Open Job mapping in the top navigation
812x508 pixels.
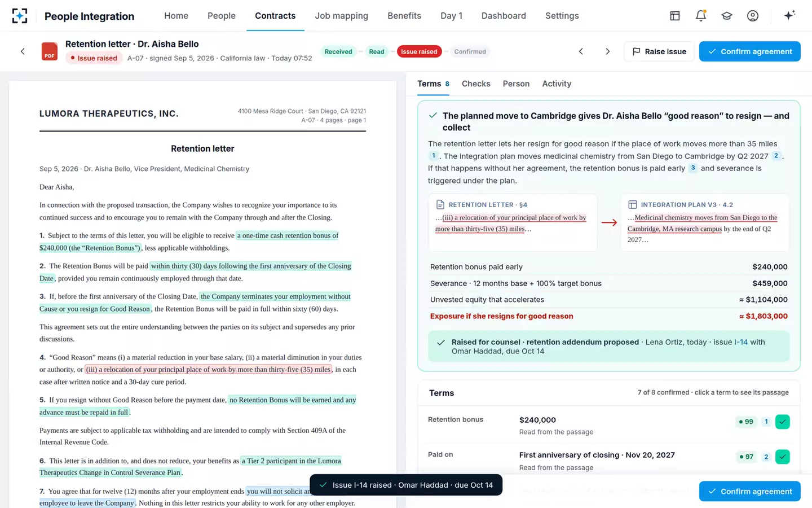click(x=341, y=16)
